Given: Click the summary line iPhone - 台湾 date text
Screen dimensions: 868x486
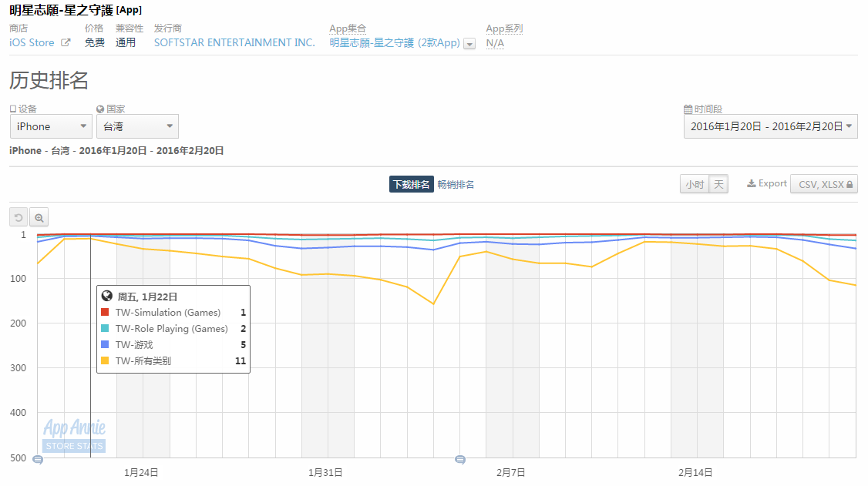Looking at the screenshot, I should tap(117, 150).
